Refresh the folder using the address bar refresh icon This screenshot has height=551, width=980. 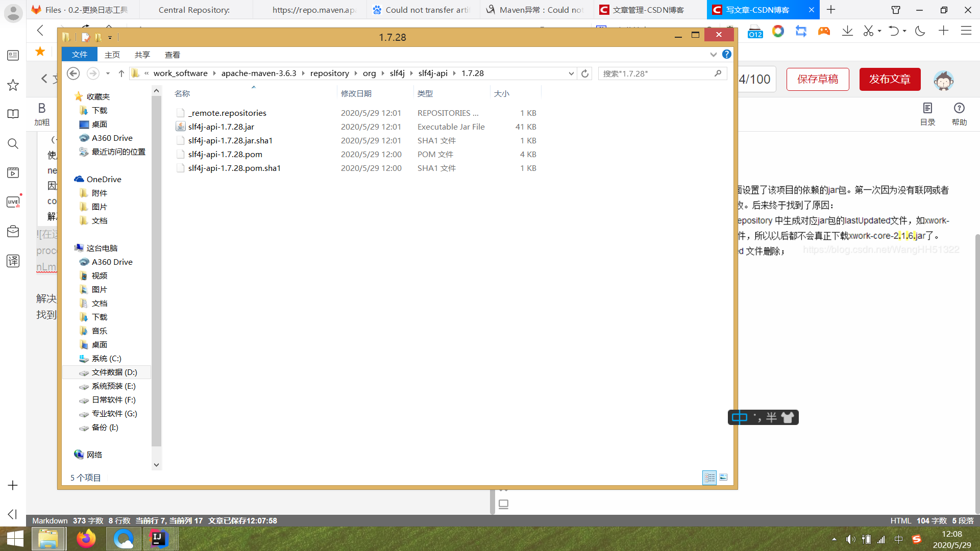point(585,73)
